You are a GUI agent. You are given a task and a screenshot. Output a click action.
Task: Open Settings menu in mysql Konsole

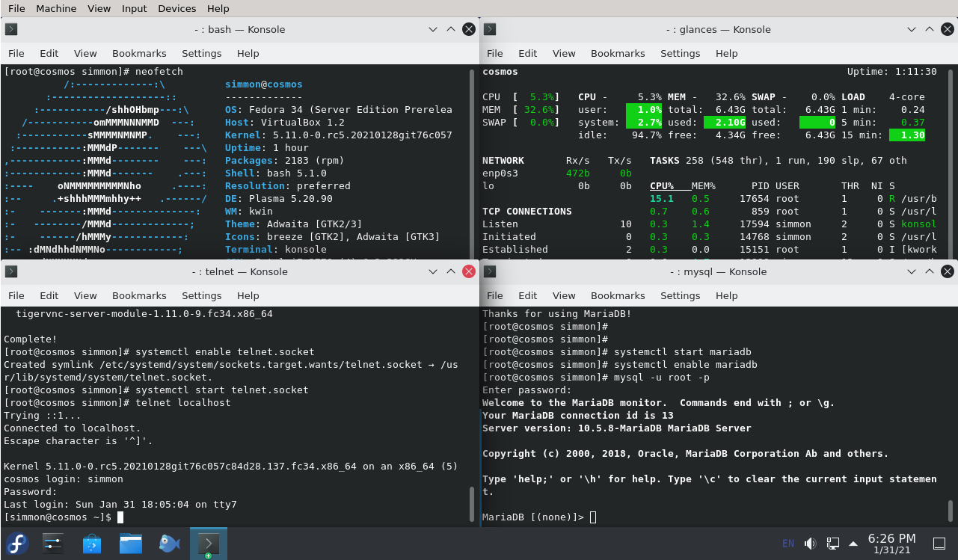pyautogui.click(x=681, y=296)
